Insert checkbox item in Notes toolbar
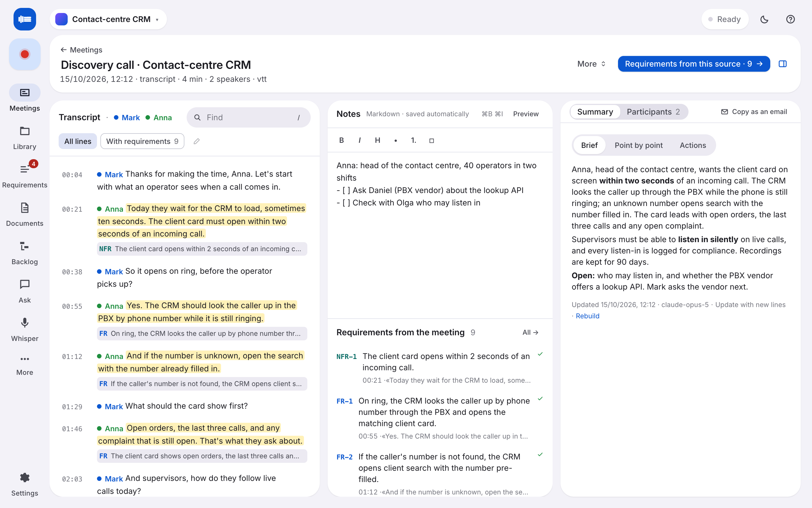The image size is (812, 508). (x=431, y=141)
